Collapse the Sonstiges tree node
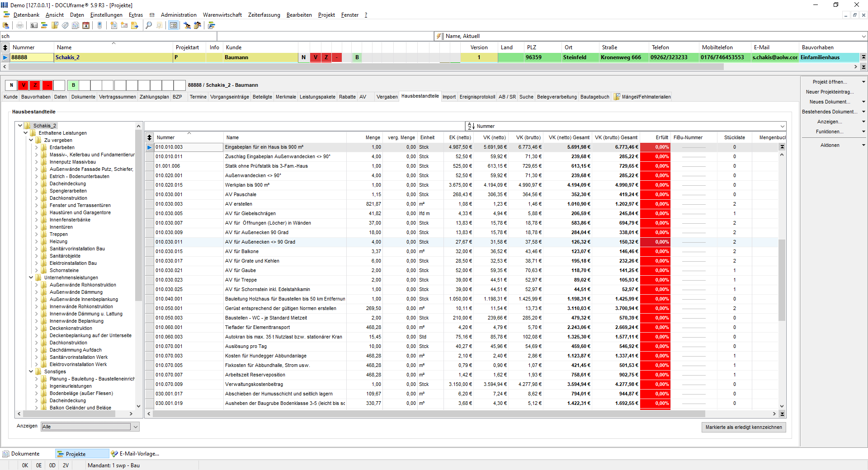The height and width of the screenshot is (470, 868). pos(31,371)
